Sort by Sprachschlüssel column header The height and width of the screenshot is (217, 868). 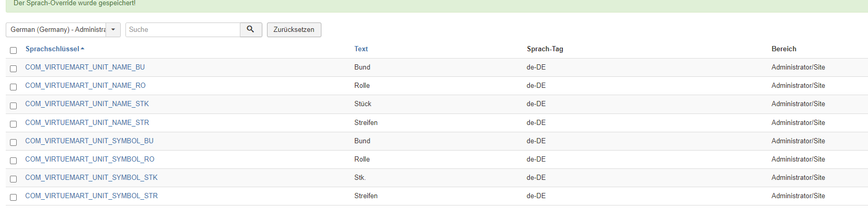pos(52,49)
